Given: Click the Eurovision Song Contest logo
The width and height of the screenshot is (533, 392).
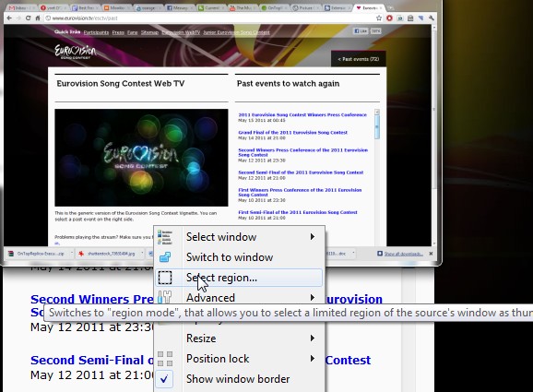Looking at the screenshot, I should [x=76, y=52].
